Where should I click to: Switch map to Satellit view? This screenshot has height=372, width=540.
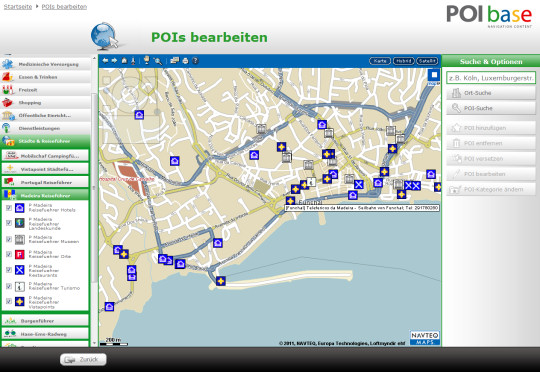tap(427, 61)
